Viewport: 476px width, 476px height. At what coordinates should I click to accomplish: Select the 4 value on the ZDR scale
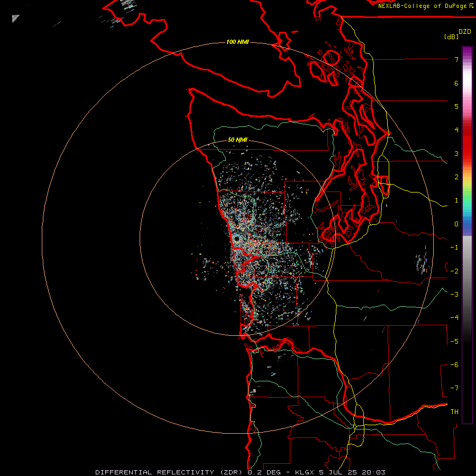[456, 130]
